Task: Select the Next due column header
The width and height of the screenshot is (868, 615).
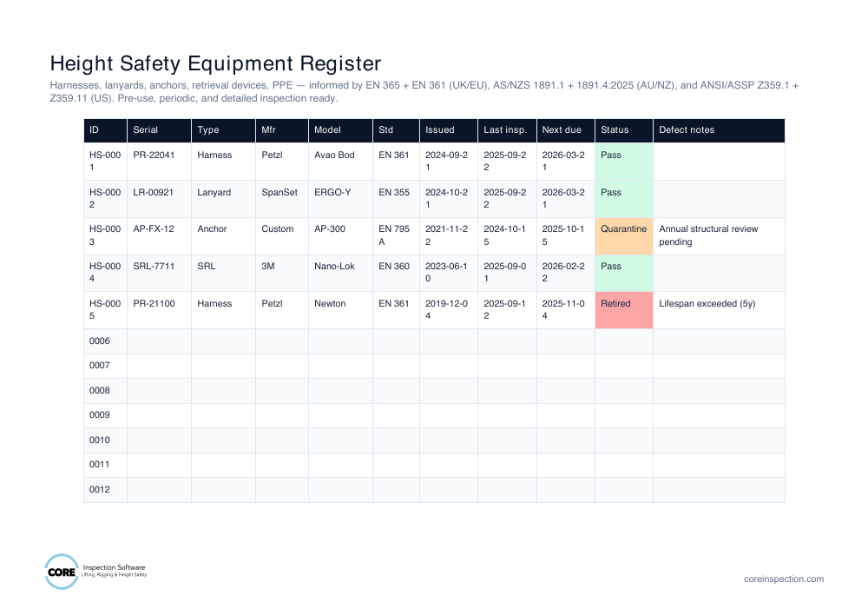Action: click(x=565, y=130)
